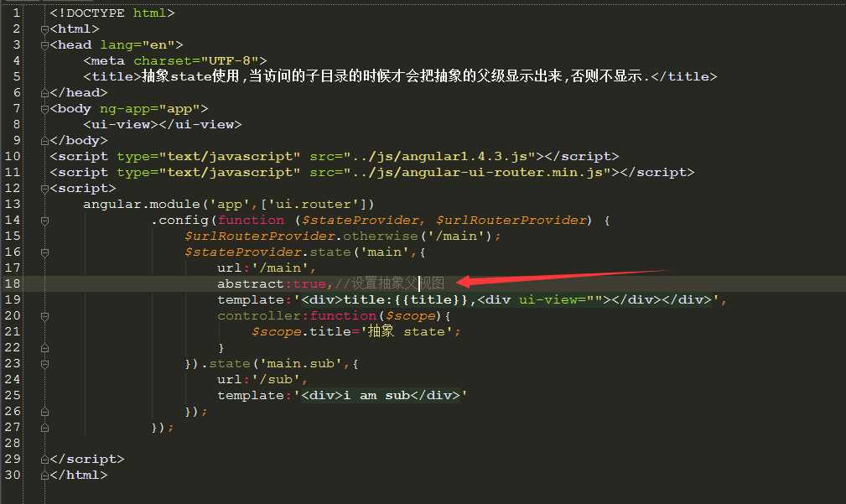
Task: Click line number 19 in the gutter
Action: coord(13,299)
